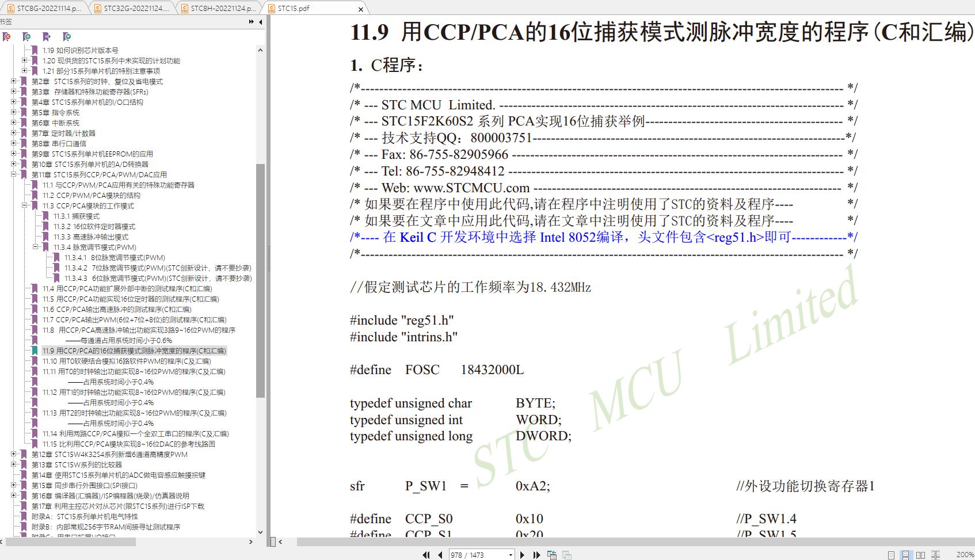Click the bookmark icon beside 附录A
Screen dimensions: 975x560
[x=24, y=517]
